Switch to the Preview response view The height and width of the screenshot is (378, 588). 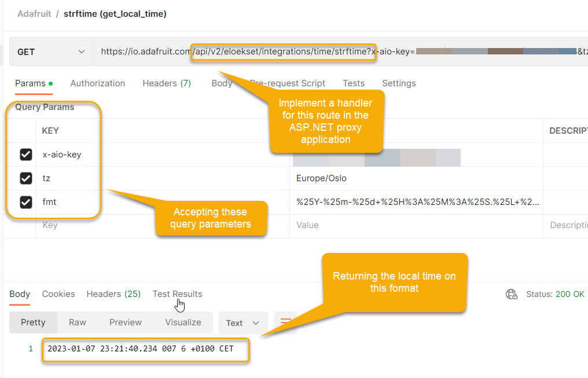[x=126, y=322]
